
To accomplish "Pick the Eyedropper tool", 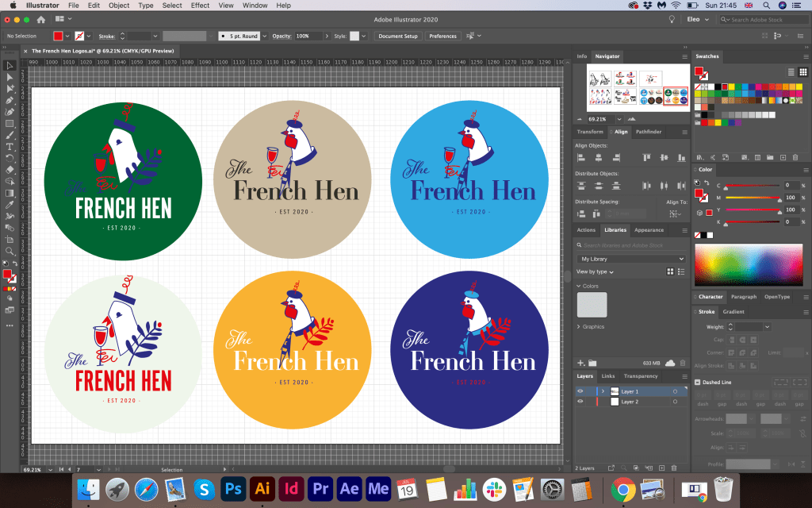I will [10, 204].
